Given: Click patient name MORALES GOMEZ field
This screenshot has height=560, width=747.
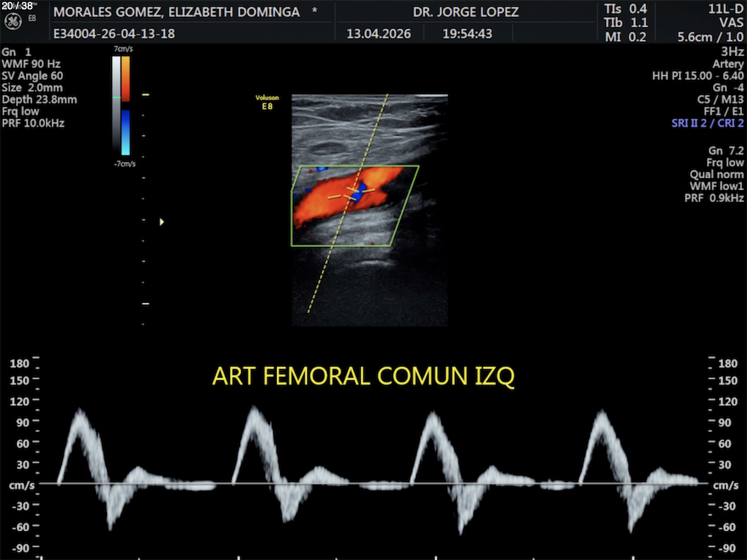Looking at the screenshot, I should point(177,12).
